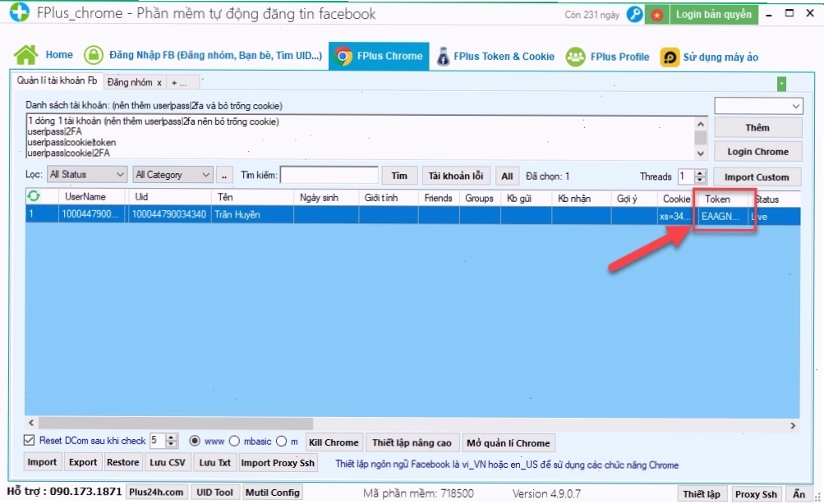This screenshot has width=824, height=504.
Task: Select the mbasic radio button
Action: click(234, 441)
